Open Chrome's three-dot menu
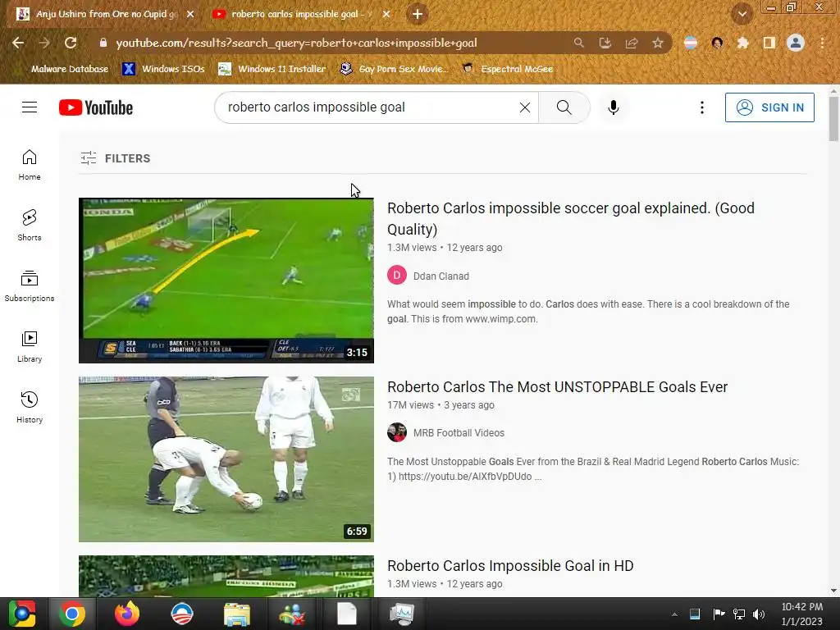The width and height of the screenshot is (840, 630). pyautogui.click(x=822, y=43)
